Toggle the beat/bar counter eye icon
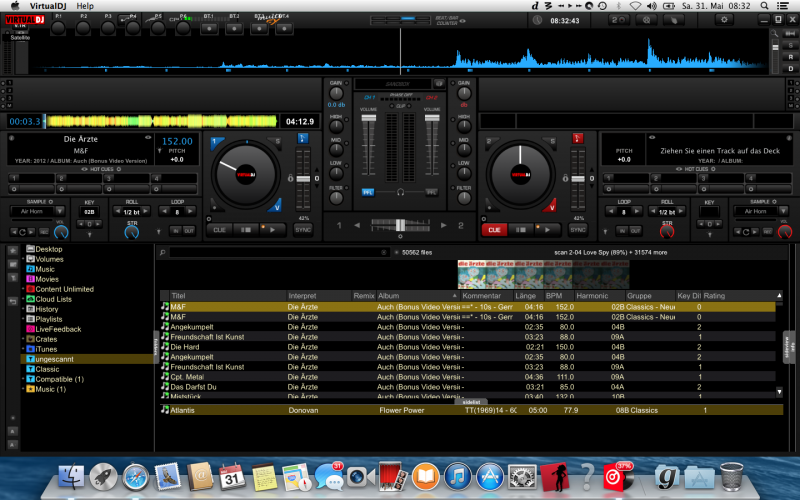 coord(463,21)
